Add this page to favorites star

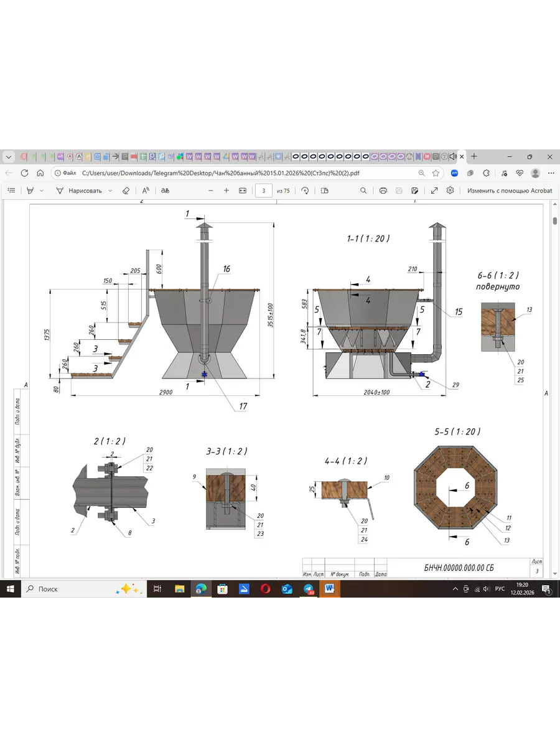(436, 173)
